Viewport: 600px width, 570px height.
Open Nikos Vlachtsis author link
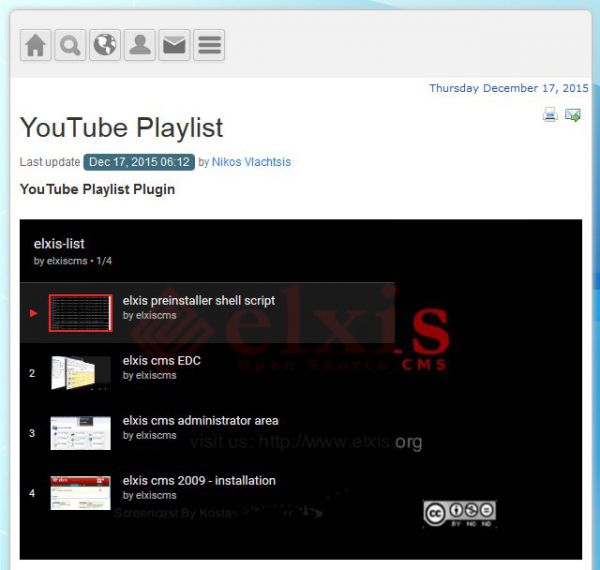251,162
